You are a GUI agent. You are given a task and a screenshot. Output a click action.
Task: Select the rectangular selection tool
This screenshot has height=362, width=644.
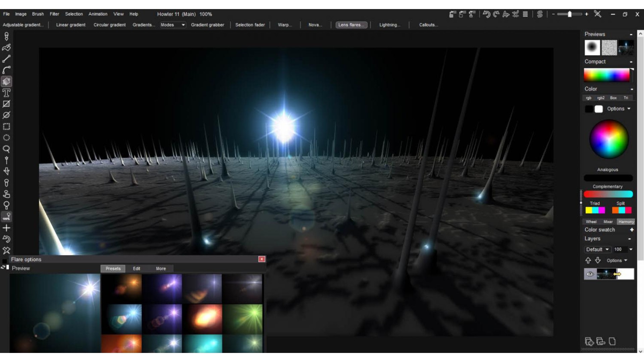coord(6,127)
